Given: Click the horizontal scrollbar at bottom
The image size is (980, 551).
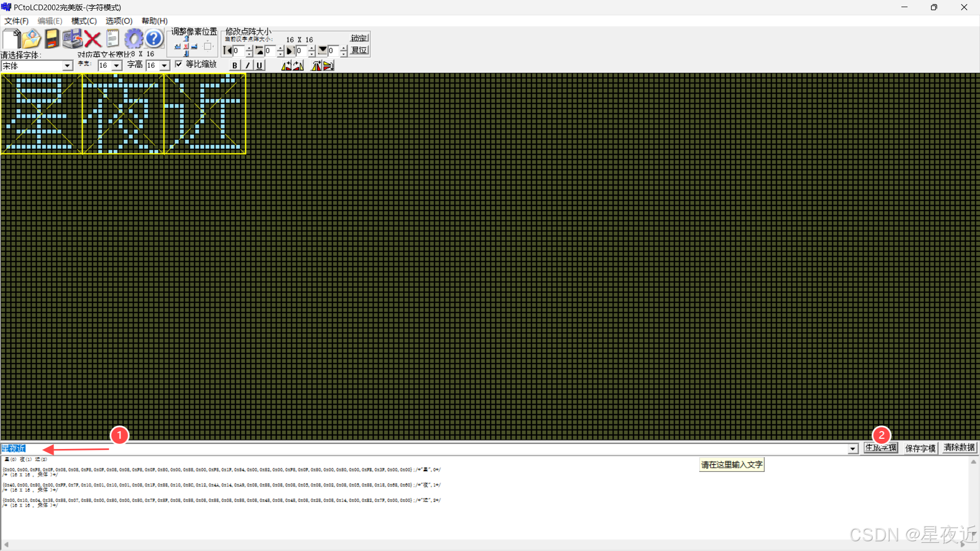Looking at the screenshot, I should tap(485, 544).
